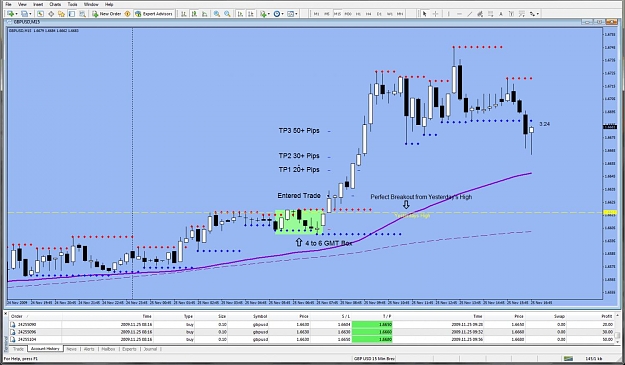This screenshot has width=625, height=365.
Task: Expand the Indicators dropdown arrow
Action: pyautogui.click(x=269, y=14)
